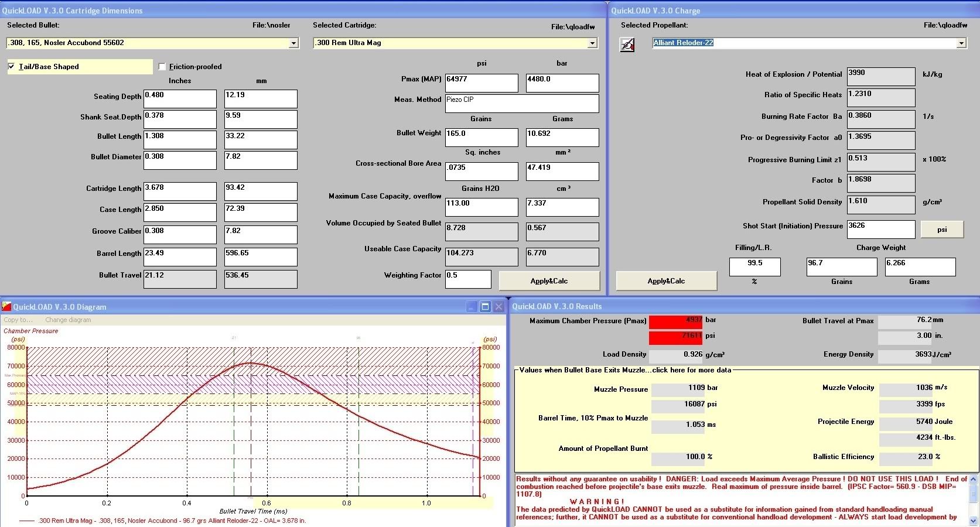The height and width of the screenshot is (527, 980).
Task: Click the Weighting Factor field
Action: point(468,279)
